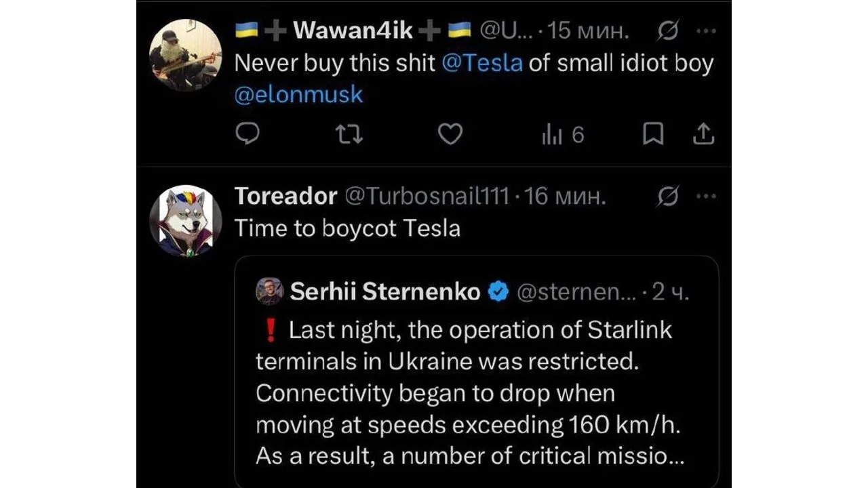Open Toreador's profile via display name
The image size is (868, 488).
tap(285, 197)
